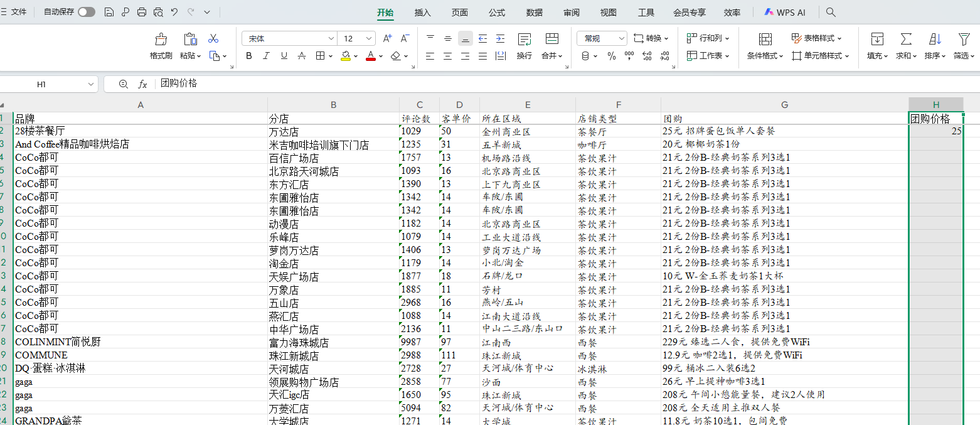Click the 转换 button
This screenshot has width=980, height=425.
pyautogui.click(x=651, y=38)
